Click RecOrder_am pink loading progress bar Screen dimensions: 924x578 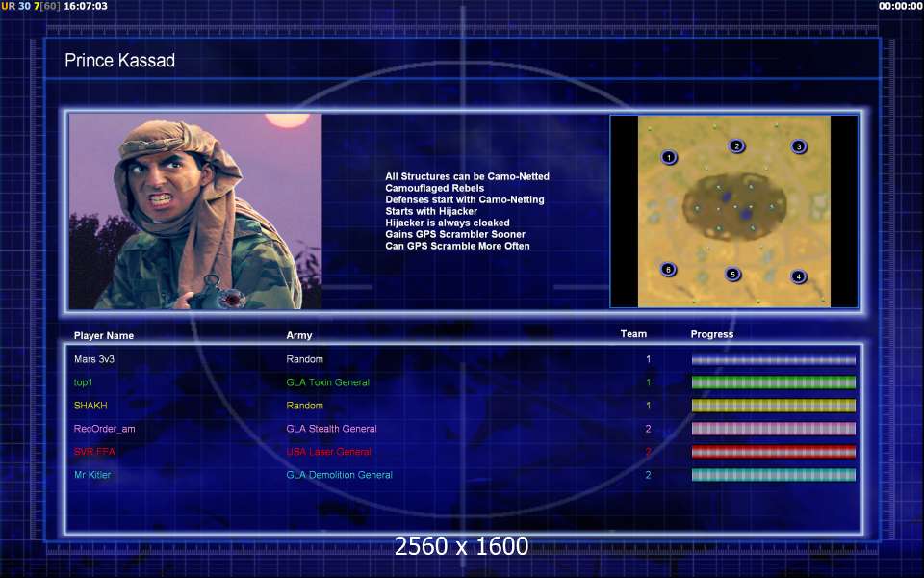point(773,429)
